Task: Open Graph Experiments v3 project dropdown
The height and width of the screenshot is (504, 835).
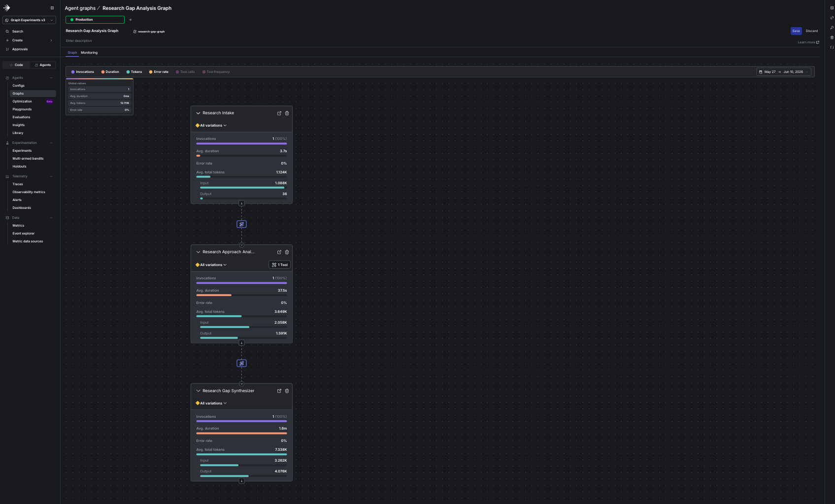Action: pyautogui.click(x=29, y=20)
